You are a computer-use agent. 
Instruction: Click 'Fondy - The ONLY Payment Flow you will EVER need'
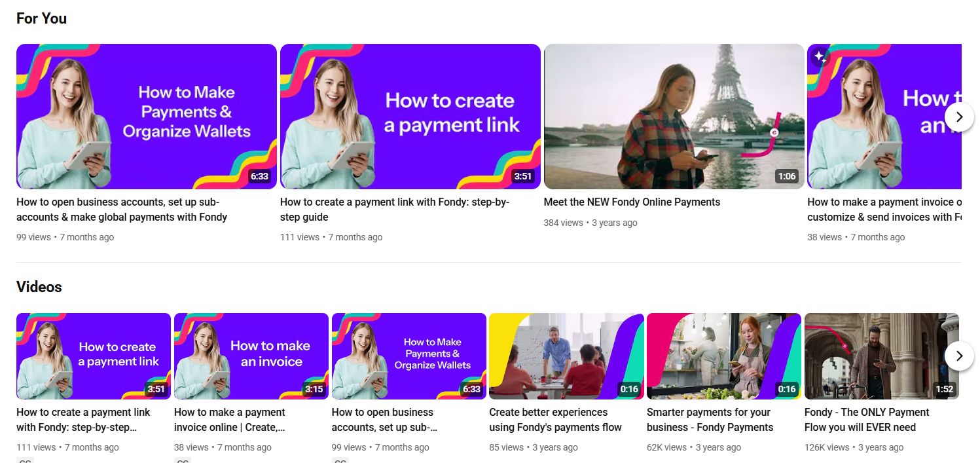866,420
